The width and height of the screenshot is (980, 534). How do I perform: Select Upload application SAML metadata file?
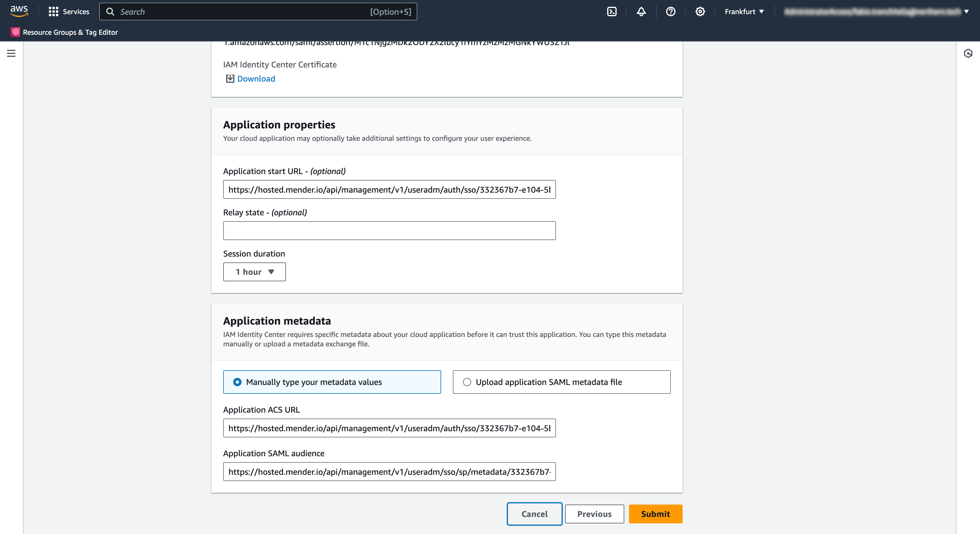click(467, 382)
